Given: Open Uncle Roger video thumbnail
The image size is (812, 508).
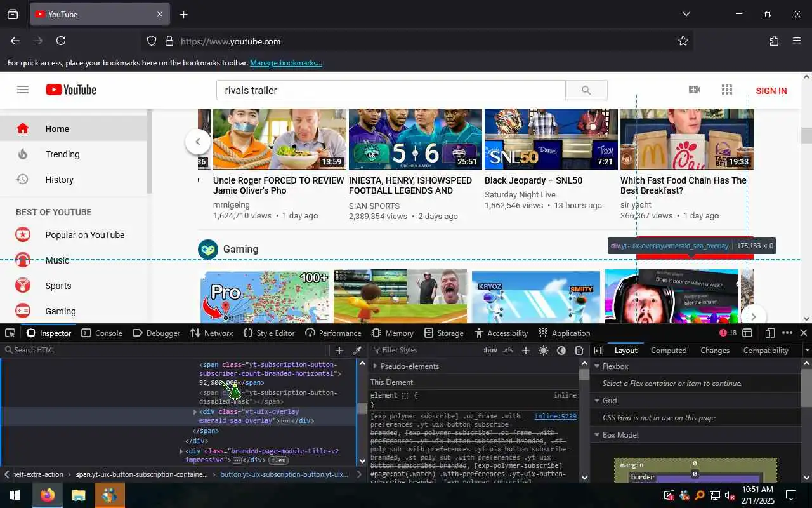Looking at the screenshot, I should pyautogui.click(x=280, y=139).
